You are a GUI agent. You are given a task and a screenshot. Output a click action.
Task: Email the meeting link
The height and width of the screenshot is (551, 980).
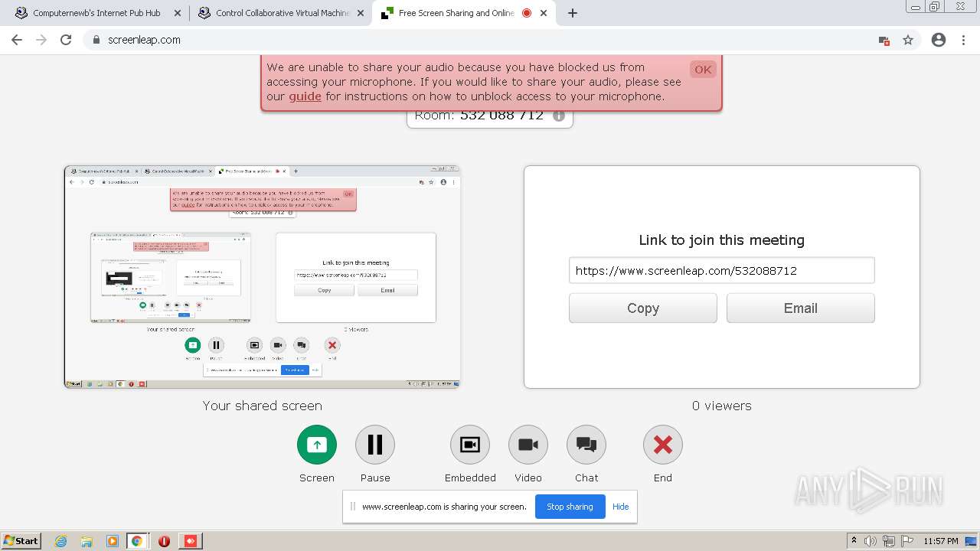pyautogui.click(x=801, y=308)
